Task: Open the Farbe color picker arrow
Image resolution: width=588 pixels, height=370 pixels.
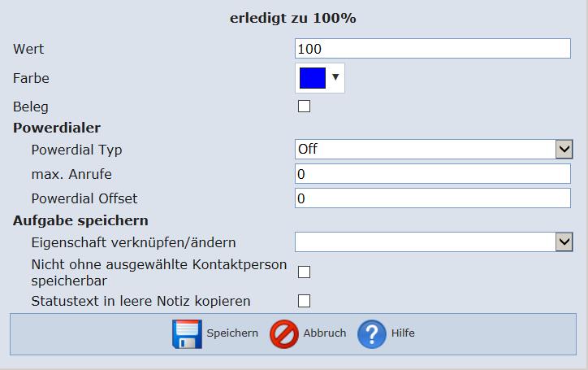Action: tap(335, 77)
